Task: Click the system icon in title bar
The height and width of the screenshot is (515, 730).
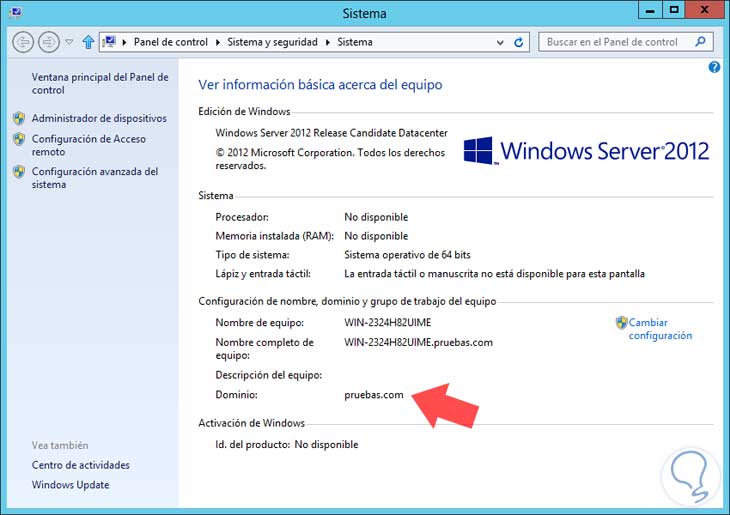Action: (15, 11)
